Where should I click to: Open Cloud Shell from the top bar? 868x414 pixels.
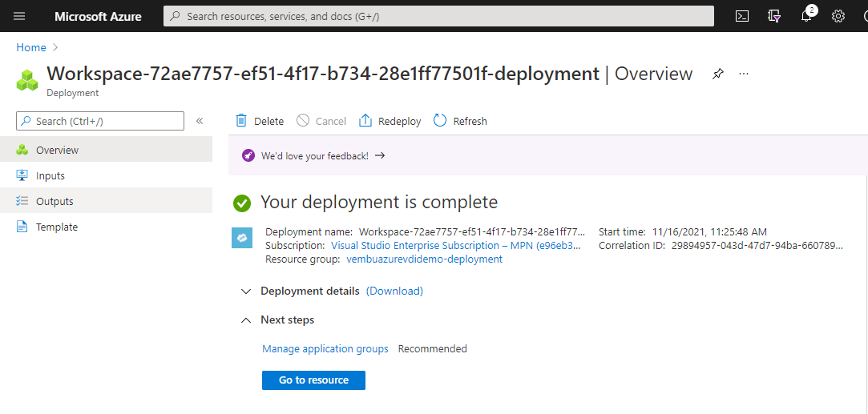pos(742,16)
